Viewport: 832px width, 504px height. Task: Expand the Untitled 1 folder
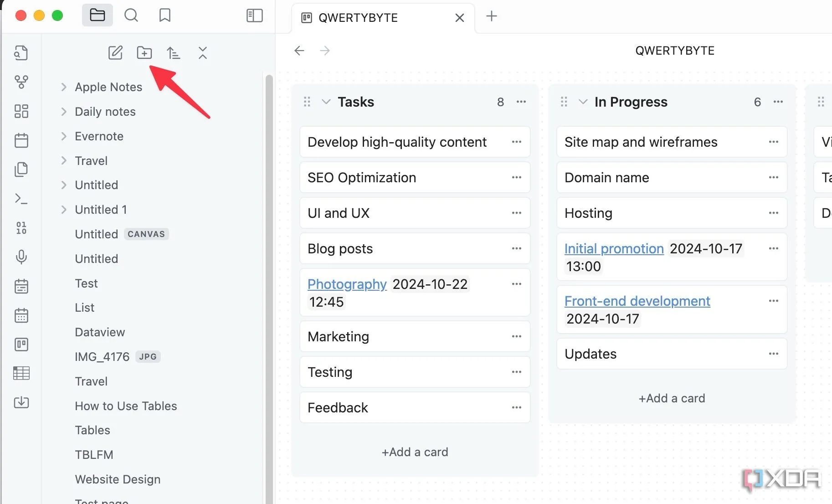click(x=64, y=210)
